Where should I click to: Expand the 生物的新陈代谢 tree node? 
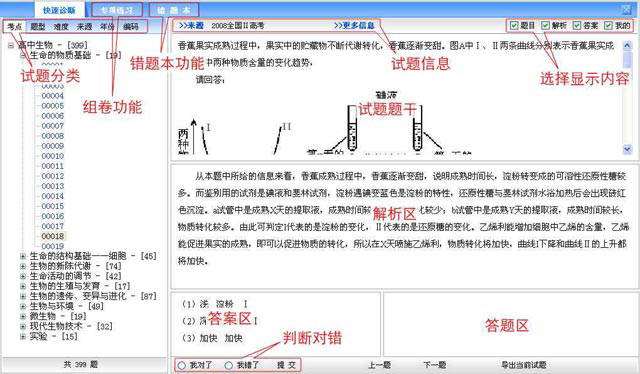[x=23, y=266]
